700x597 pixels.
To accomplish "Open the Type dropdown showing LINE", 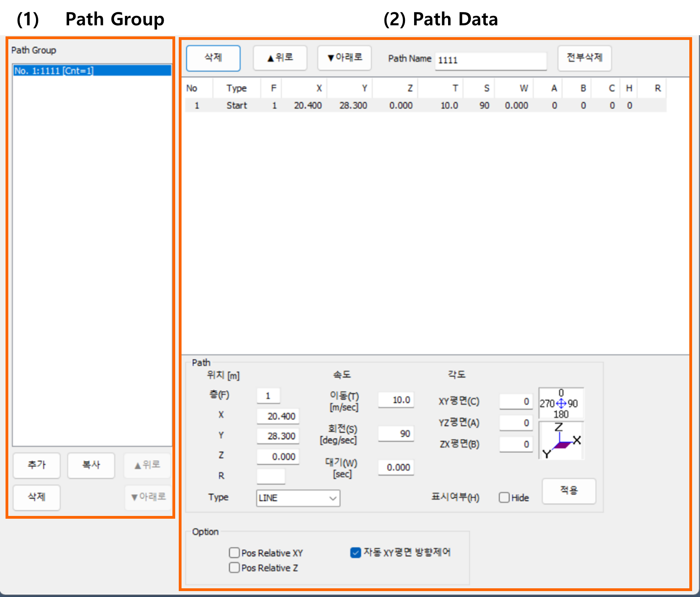I will click(x=298, y=498).
